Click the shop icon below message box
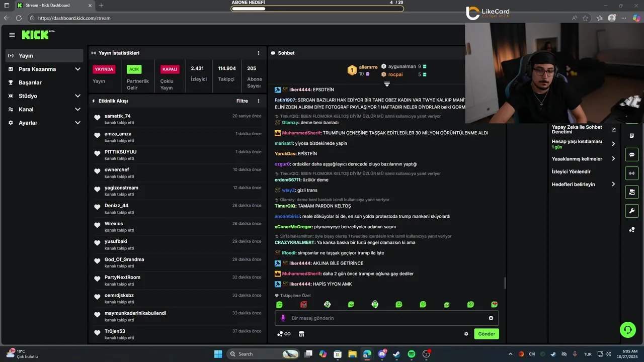The width and height of the screenshot is (644, 362). tap(301, 334)
